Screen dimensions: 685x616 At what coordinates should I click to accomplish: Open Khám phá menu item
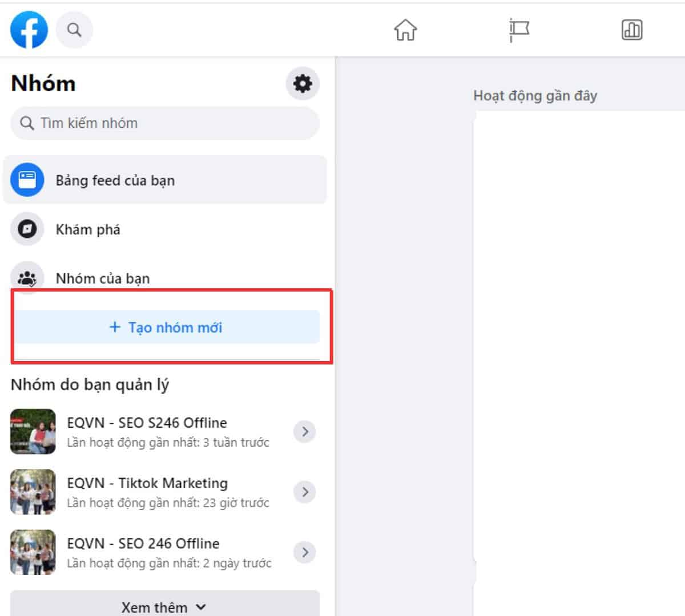(88, 230)
